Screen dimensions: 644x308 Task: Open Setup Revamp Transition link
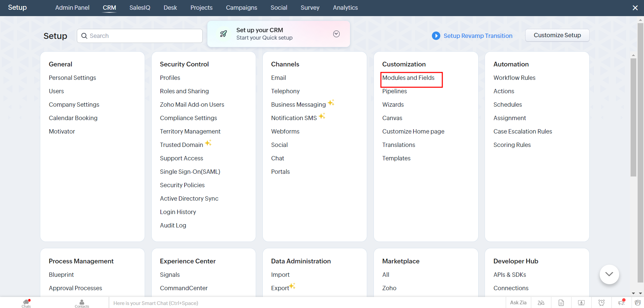(478, 36)
